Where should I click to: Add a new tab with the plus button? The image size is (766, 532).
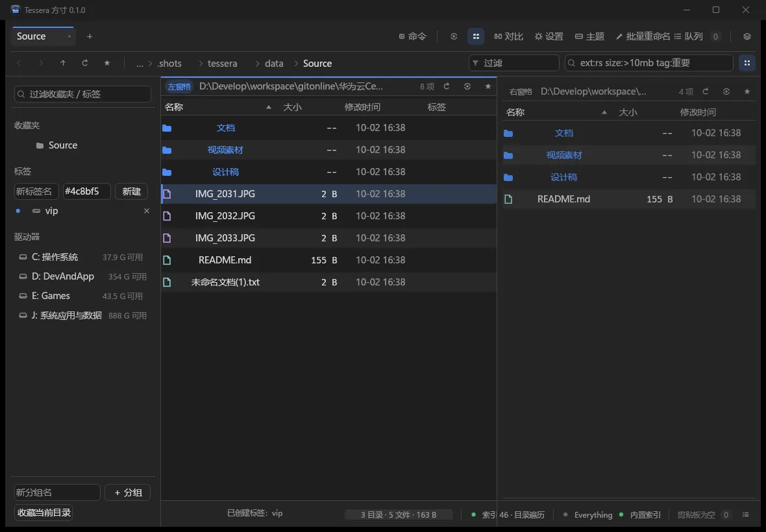(x=90, y=36)
